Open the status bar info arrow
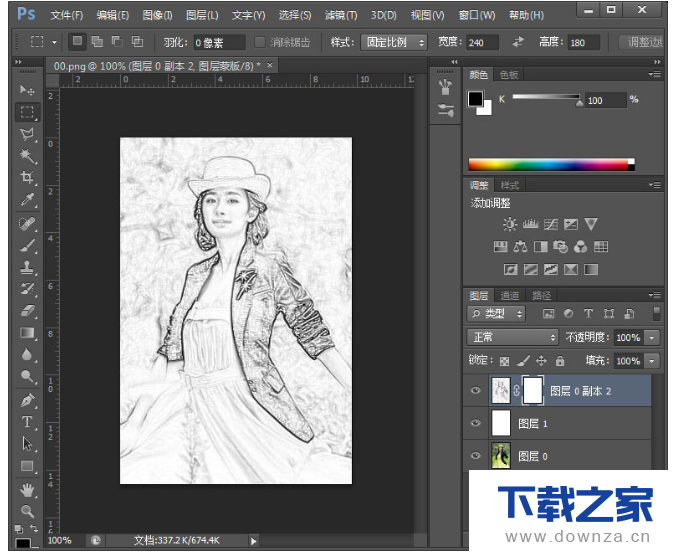This screenshot has width=679, height=555. (x=254, y=540)
